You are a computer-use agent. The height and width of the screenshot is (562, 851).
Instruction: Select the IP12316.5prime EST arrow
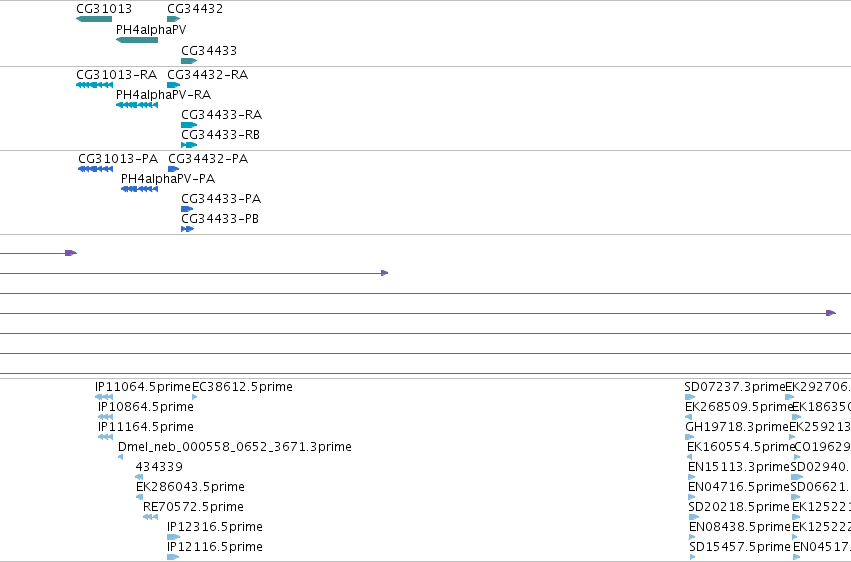click(173, 537)
